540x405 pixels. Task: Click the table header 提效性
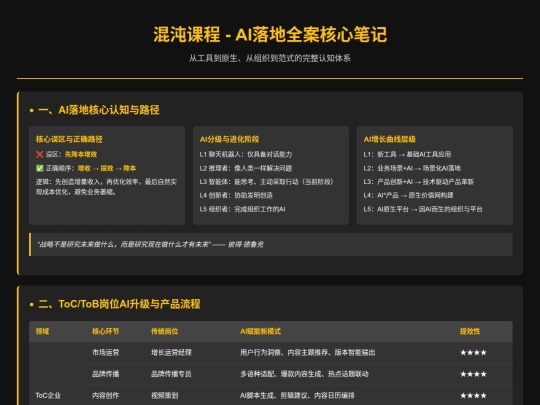tap(470, 331)
